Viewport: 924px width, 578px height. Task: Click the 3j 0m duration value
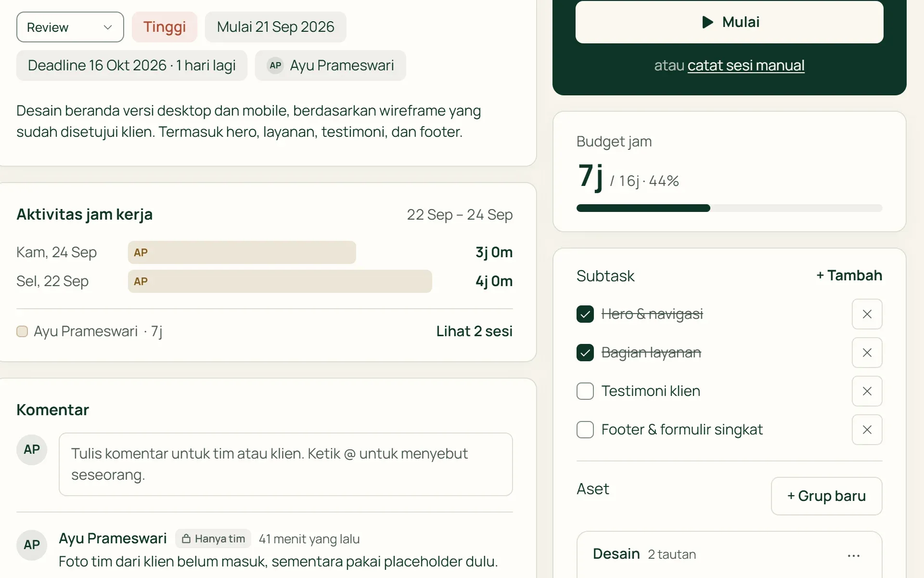point(494,252)
